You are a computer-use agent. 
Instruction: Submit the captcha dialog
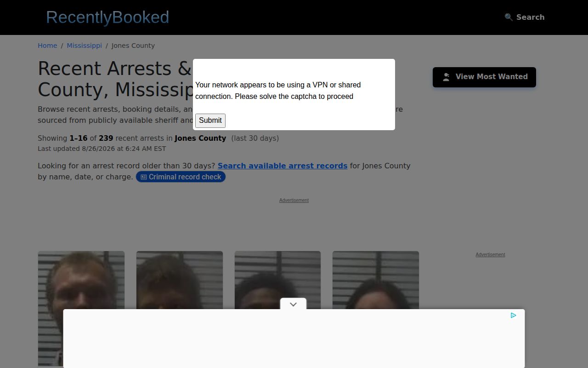click(210, 121)
